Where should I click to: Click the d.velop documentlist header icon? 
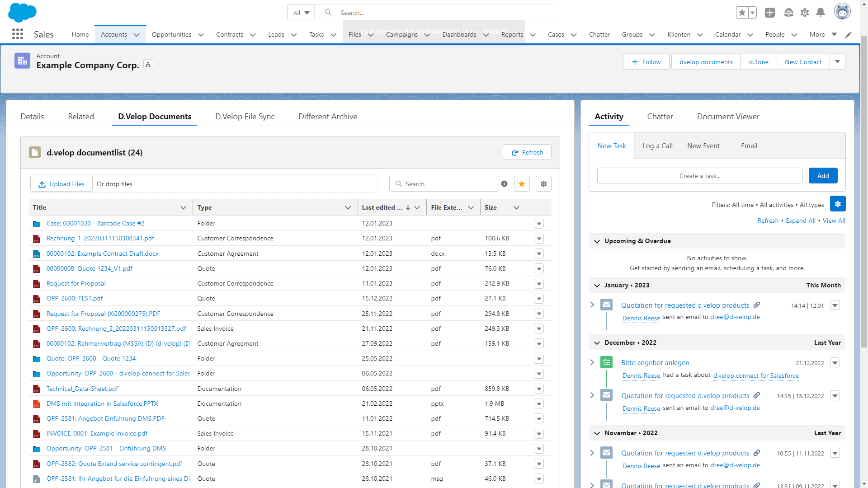pos(35,152)
